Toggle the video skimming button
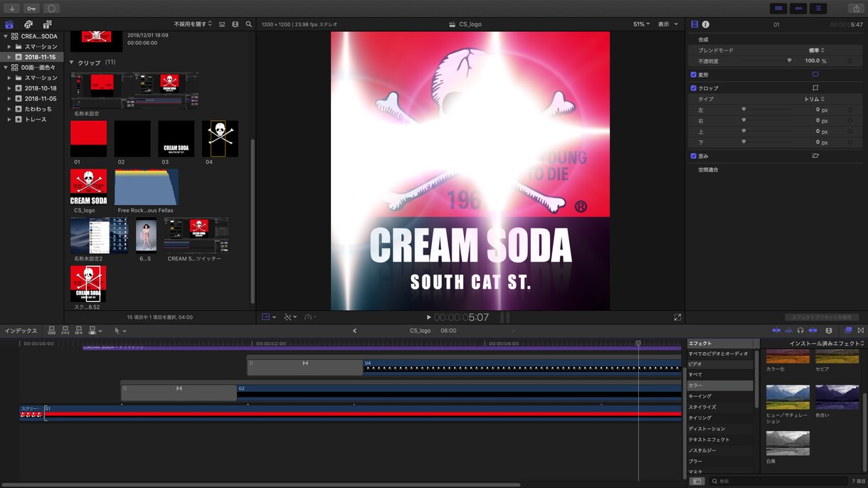Viewport: 868px width, 488px height. tap(776, 331)
